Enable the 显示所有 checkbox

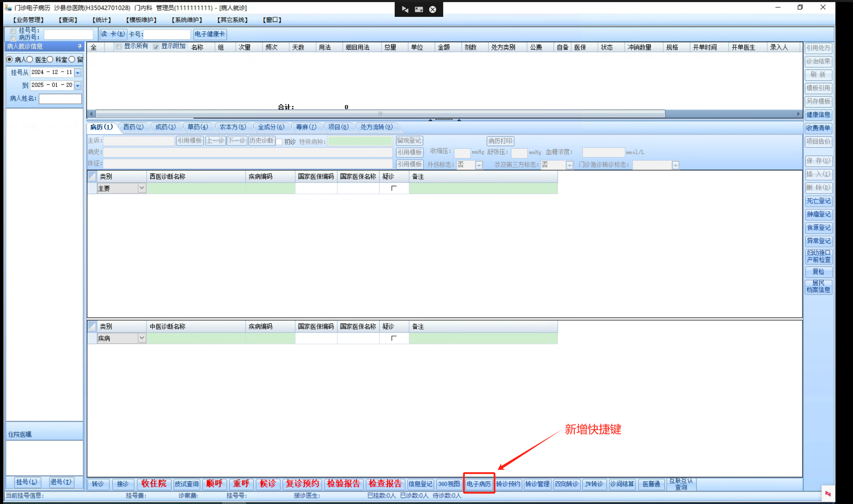(x=119, y=47)
